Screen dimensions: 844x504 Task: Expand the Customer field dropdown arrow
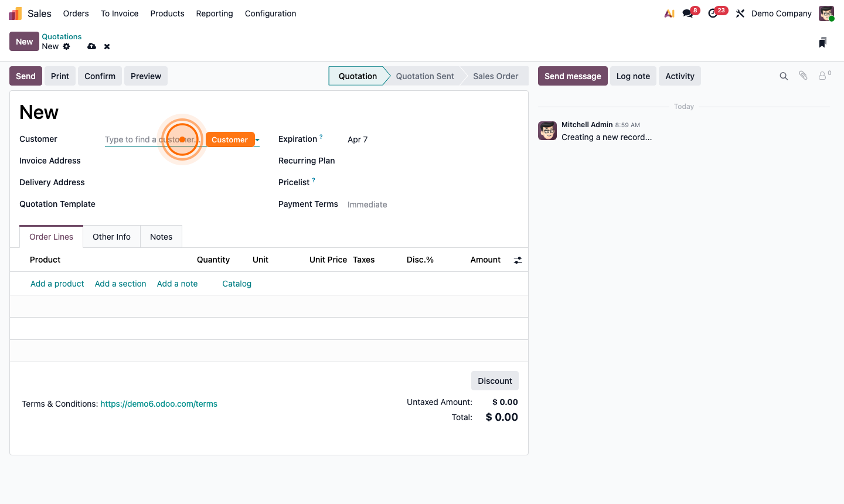[x=257, y=139]
